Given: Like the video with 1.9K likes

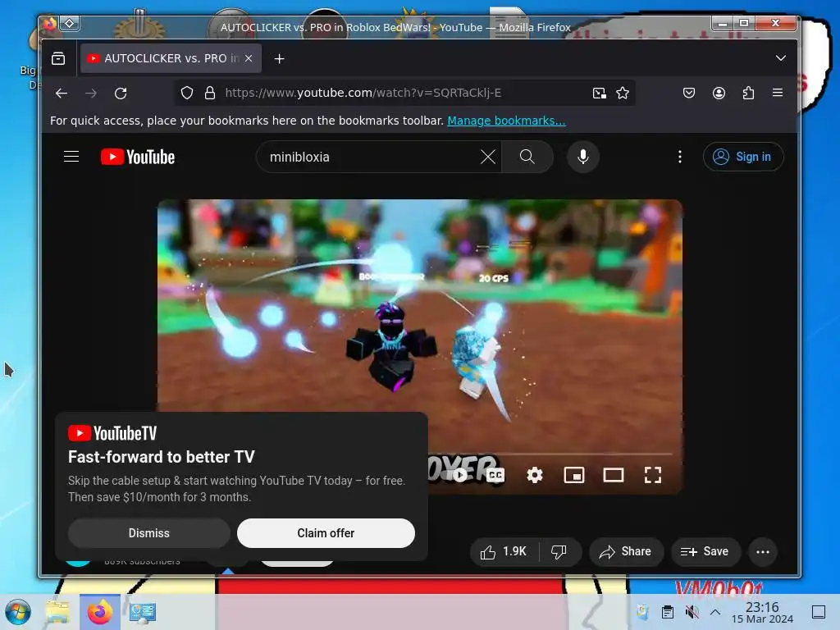Looking at the screenshot, I should tap(504, 552).
